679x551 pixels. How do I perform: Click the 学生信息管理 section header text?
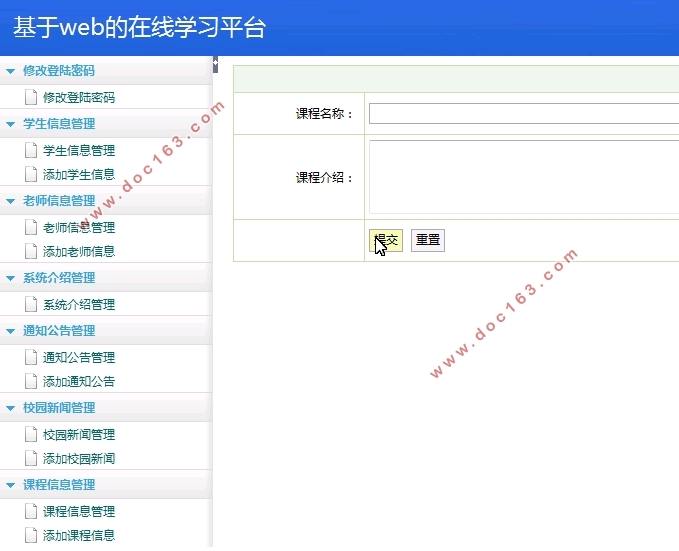pos(59,124)
